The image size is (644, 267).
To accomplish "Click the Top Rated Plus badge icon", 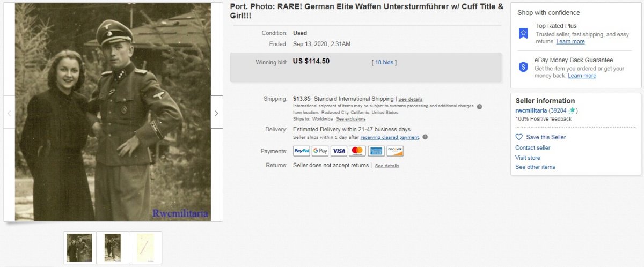I will click(x=523, y=33).
